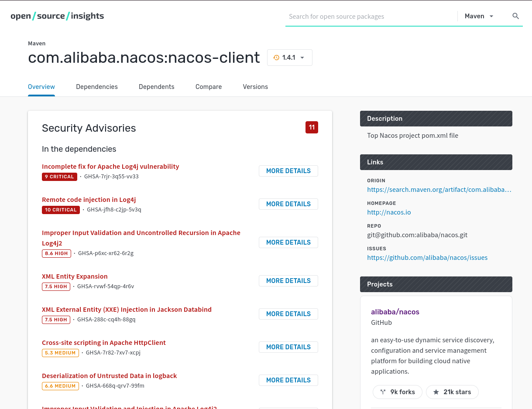
Task: Select GHSA-7r82-7xv7-xcpj identifier text
Action: click(113, 353)
